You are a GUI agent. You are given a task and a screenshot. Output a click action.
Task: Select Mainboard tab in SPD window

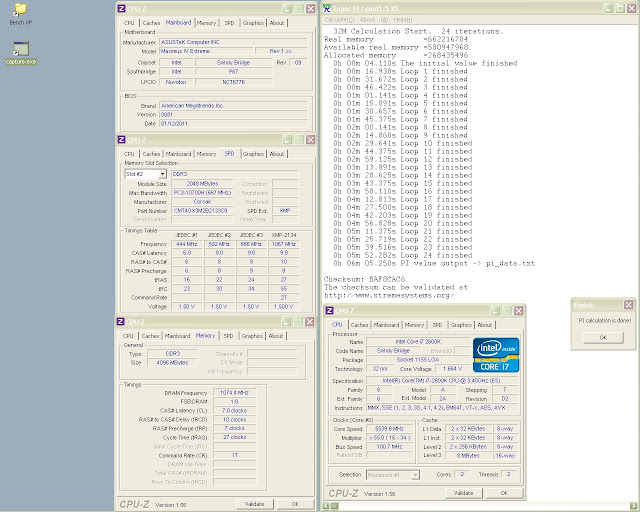[178, 154]
